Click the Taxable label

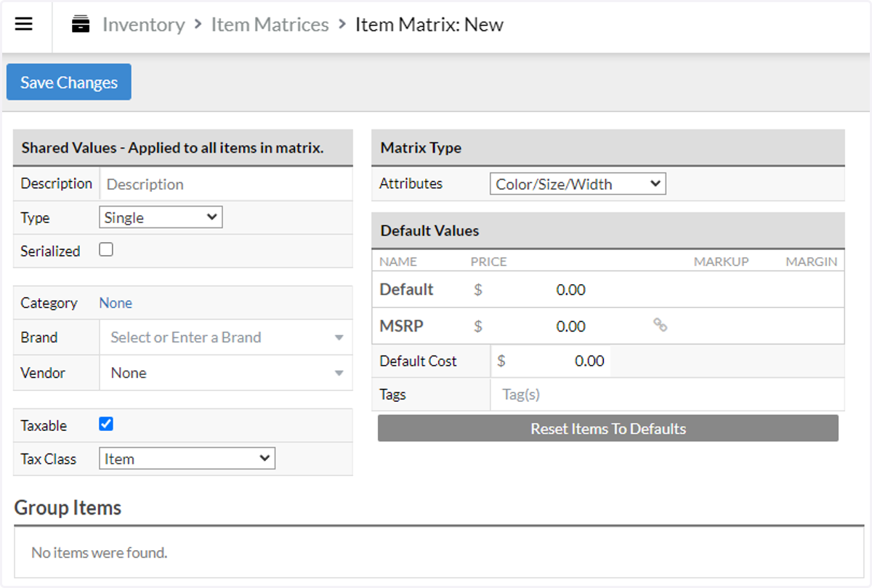click(x=44, y=426)
